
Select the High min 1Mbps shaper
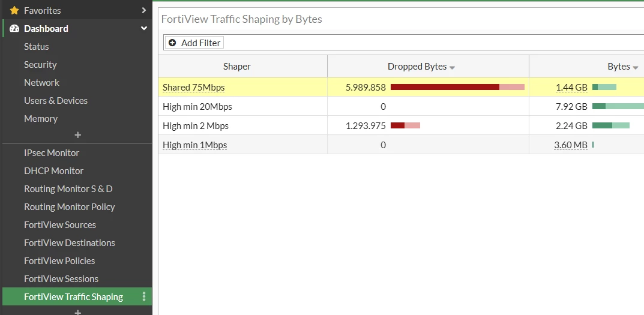194,145
